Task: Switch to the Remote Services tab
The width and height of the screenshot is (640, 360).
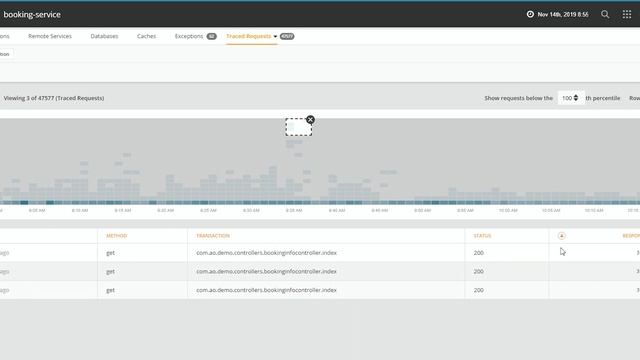Action: pos(50,36)
